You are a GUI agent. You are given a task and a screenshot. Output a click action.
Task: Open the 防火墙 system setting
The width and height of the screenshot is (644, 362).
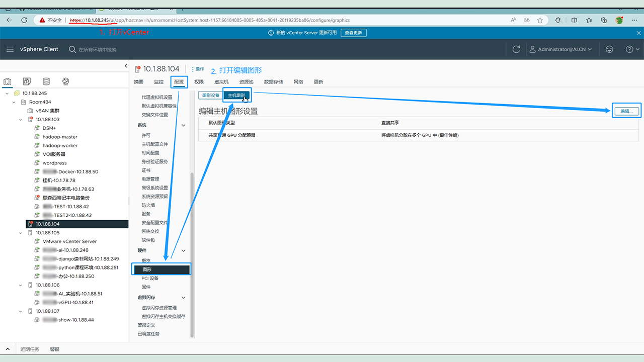(x=148, y=205)
